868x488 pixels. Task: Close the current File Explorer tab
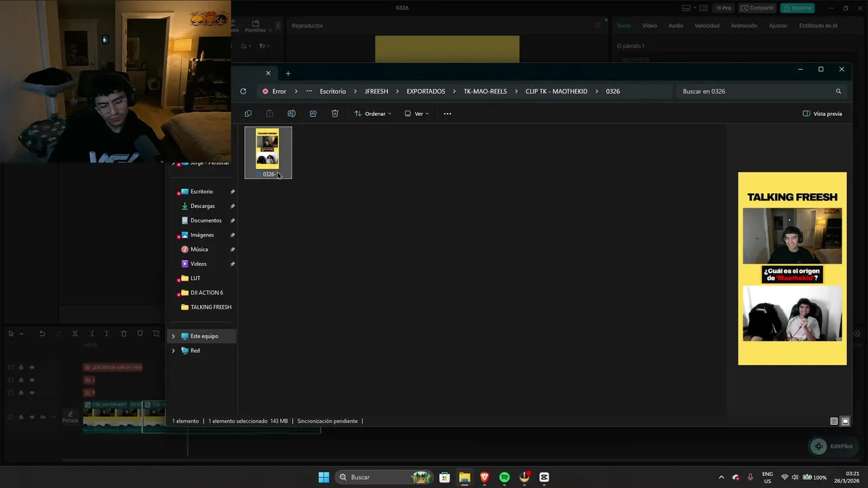268,73
